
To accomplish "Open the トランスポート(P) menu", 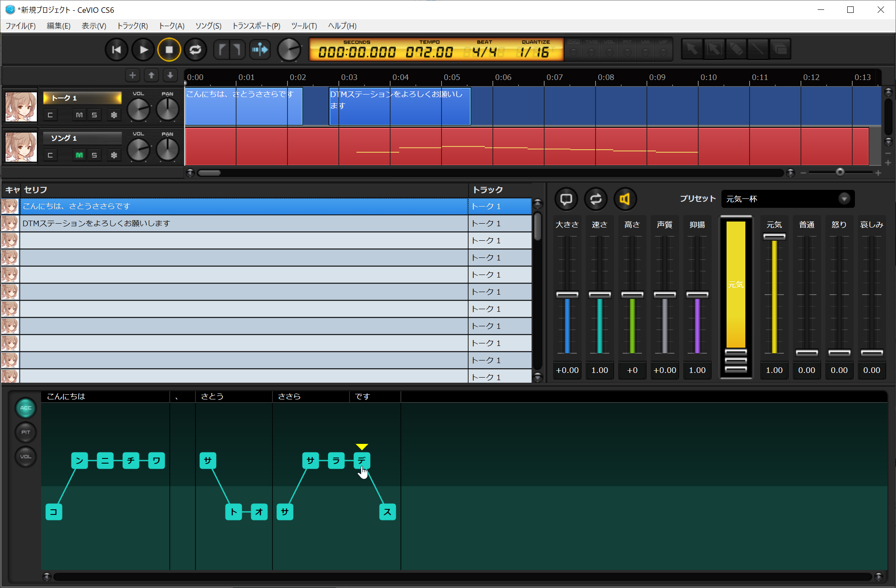I will tap(256, 26).
